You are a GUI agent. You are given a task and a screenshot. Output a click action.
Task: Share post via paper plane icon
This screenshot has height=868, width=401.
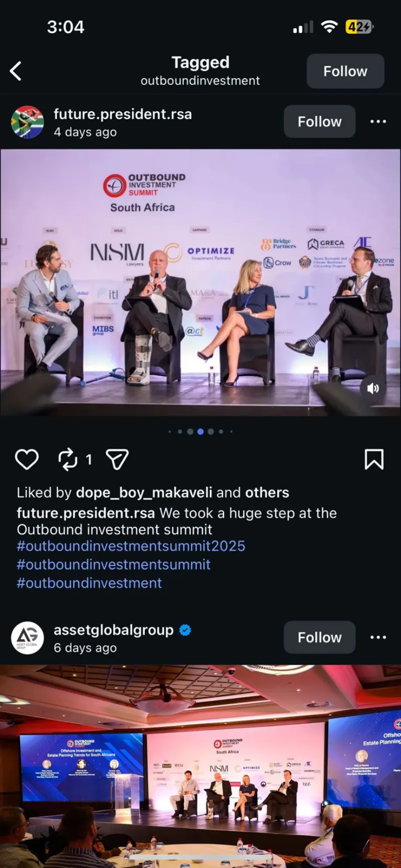[x=117, y=459]
